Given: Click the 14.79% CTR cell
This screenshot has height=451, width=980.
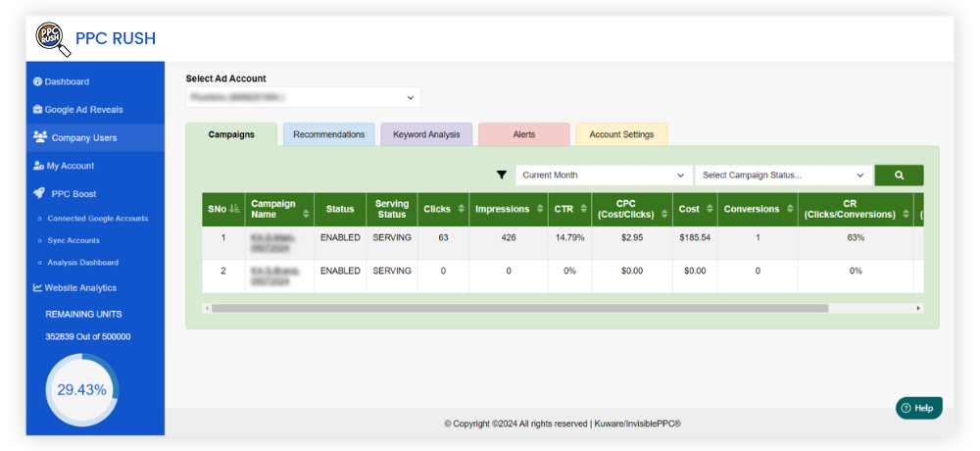Looking at the screenshot, I should [x=569, y=238].
